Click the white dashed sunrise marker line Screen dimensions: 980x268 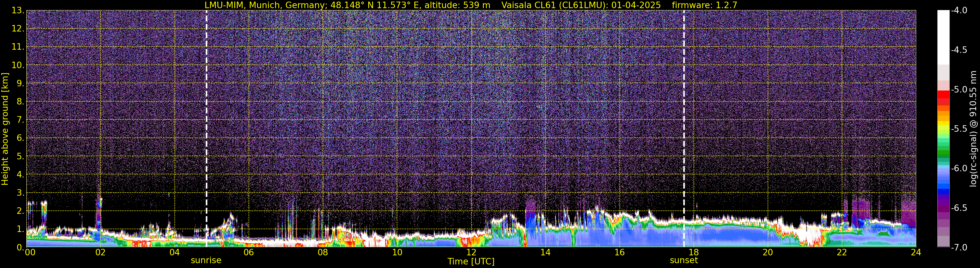[x=207, y=129]
